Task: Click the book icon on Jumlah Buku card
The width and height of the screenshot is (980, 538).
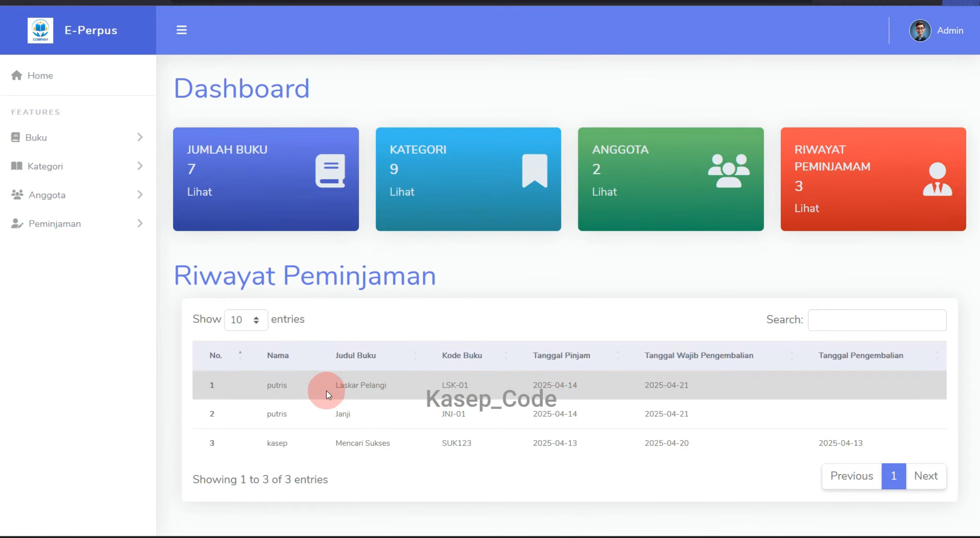Action: click(330, 171)
